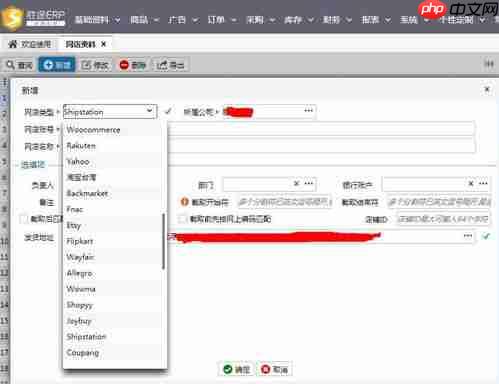Click the ERP logo at top left

click(33, 17)
